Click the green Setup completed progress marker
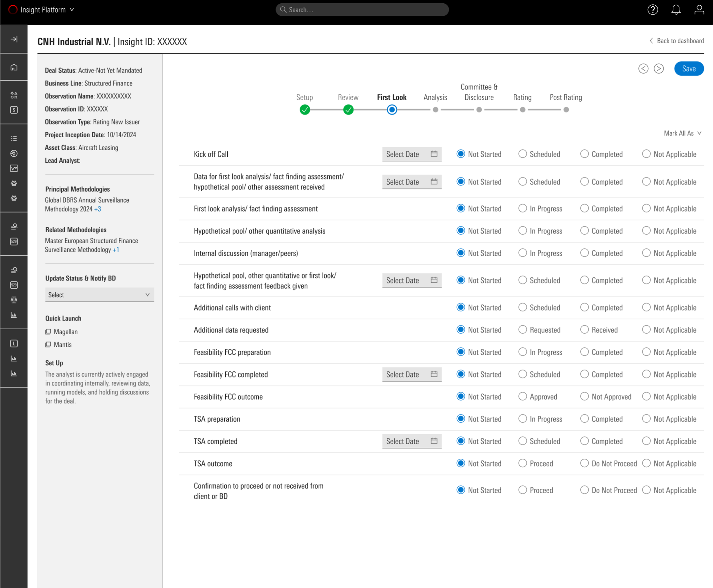The height and width of the screenshot is (588, 713). [305, 110]
